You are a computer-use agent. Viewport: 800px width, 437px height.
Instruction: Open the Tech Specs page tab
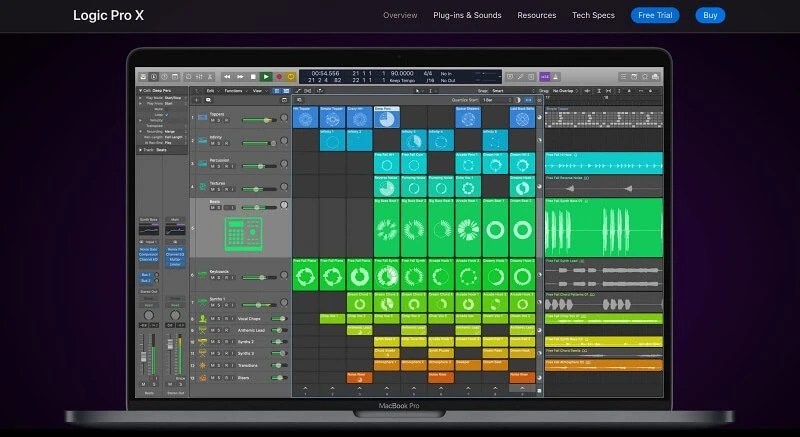click(x=593, y=15)
